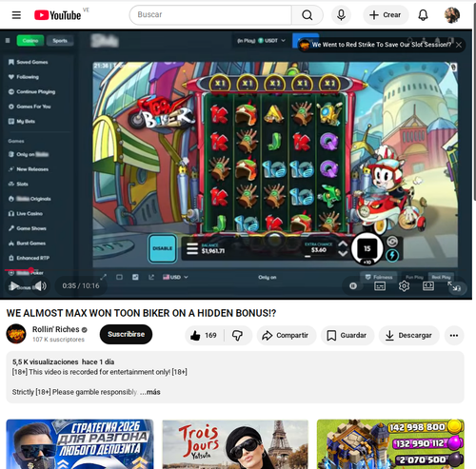The height and width of the screenshot is (469, 476).
Task: Play the video
Action: pyautogui.click(x=13, y=286)
